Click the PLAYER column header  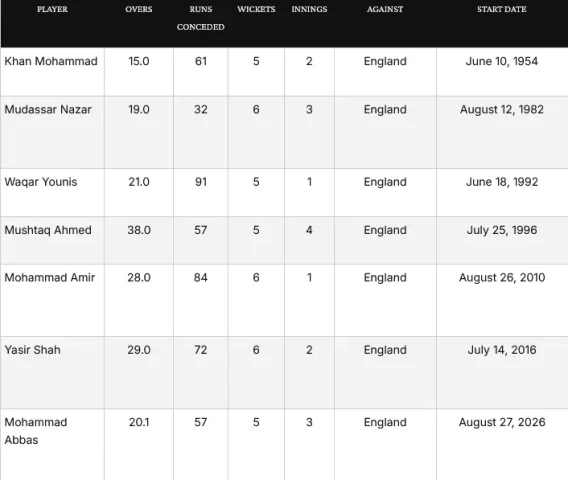pyautogui.click(x=52, y=9)
